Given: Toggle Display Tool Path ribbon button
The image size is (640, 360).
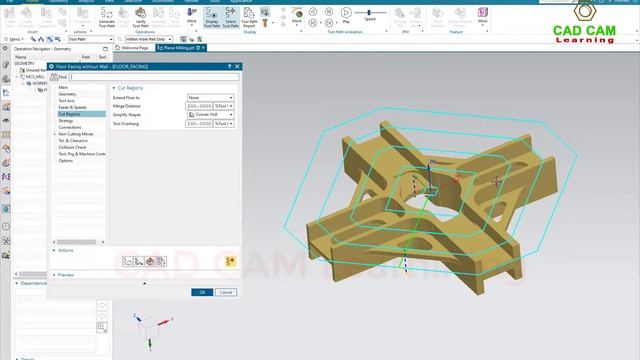Looking at the screenshot, I should tap(212, 18).
